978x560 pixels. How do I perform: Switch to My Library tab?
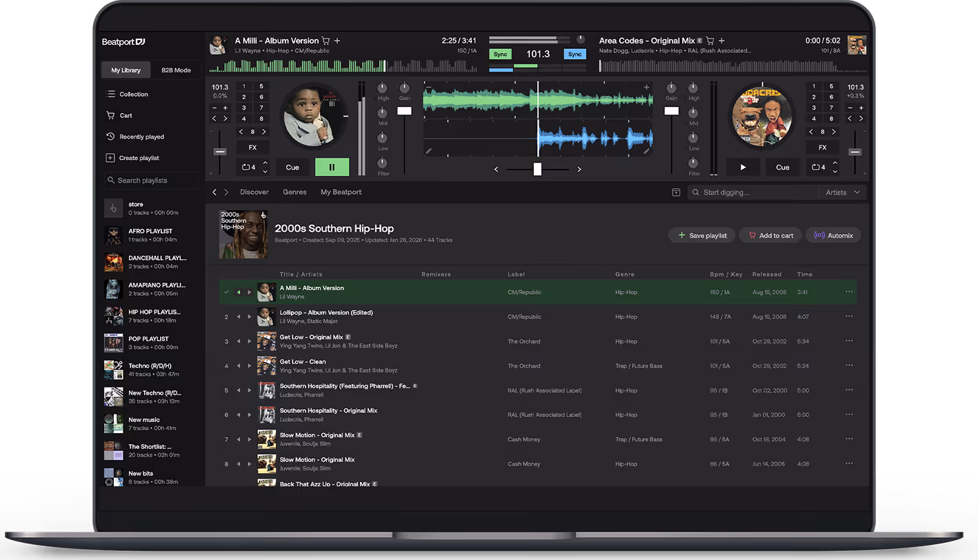tap(126, 70)
